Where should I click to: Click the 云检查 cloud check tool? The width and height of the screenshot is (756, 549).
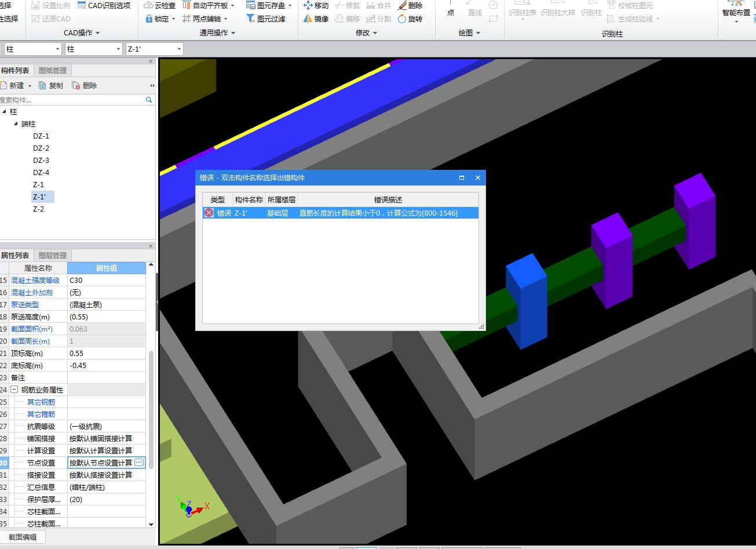click(x=160, y=5)
